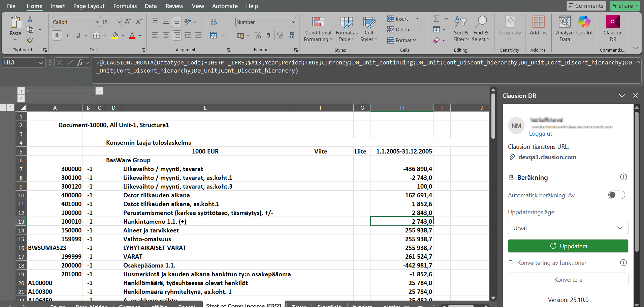Screen dimensions: 644x307
Task: Open the Page Layout tab
Action: (89, 6)
